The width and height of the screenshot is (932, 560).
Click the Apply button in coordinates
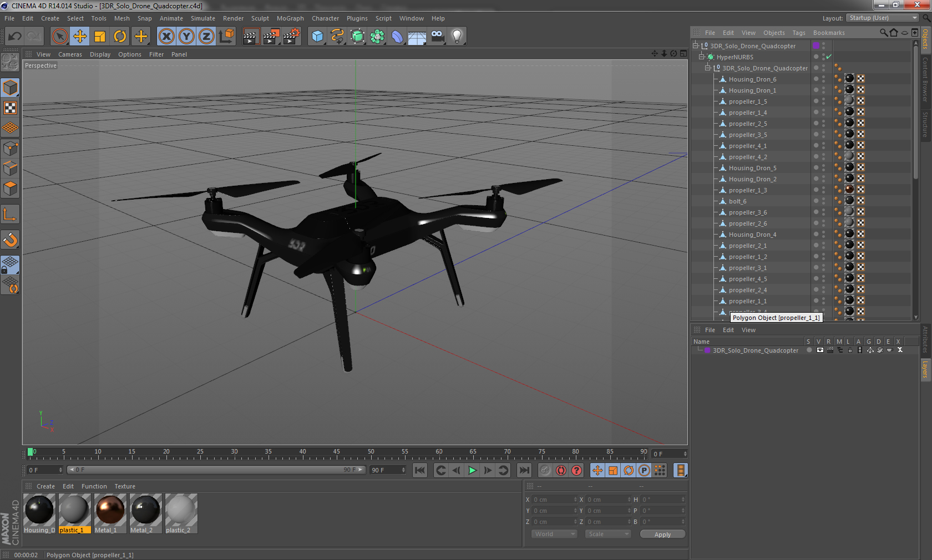(662, 534)
